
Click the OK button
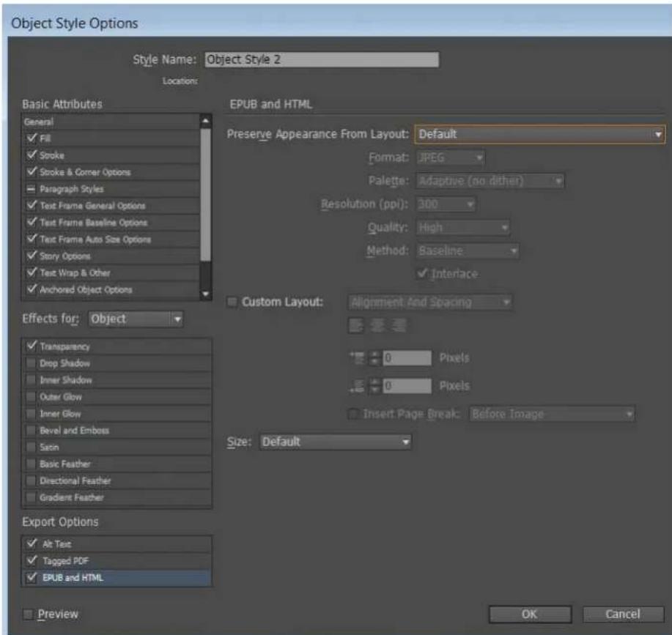coord(530,614)
